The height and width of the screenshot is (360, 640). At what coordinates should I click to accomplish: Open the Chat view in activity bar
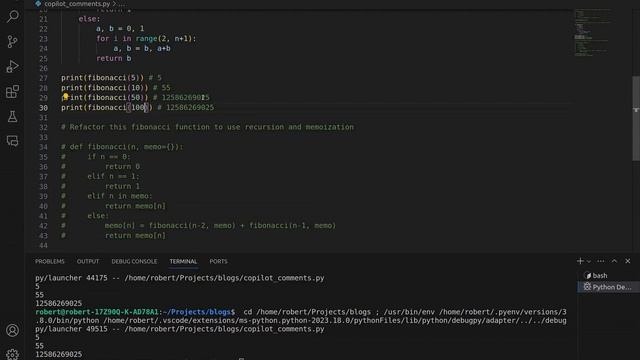coord(13,141)
